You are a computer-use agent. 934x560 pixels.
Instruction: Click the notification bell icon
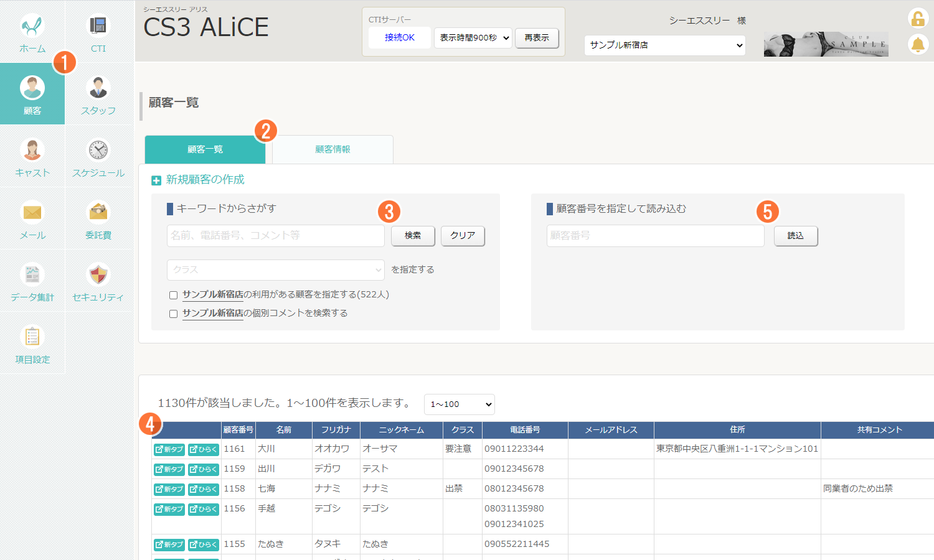[x=918, y=45]
